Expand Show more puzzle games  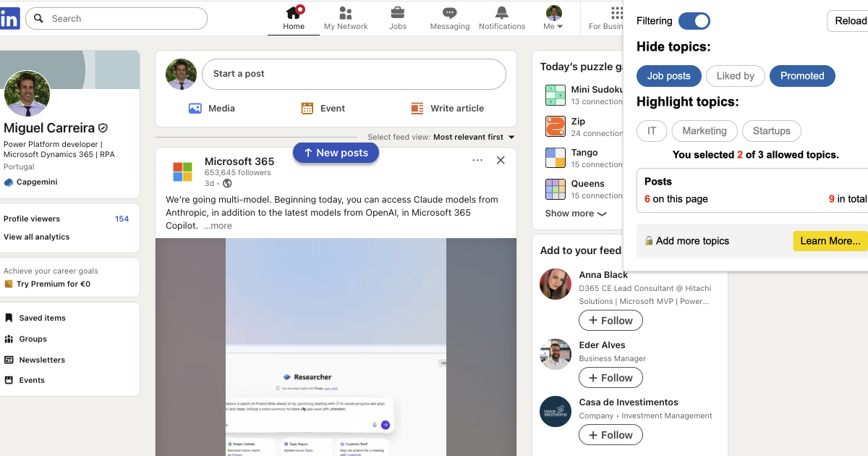(575, 214)
